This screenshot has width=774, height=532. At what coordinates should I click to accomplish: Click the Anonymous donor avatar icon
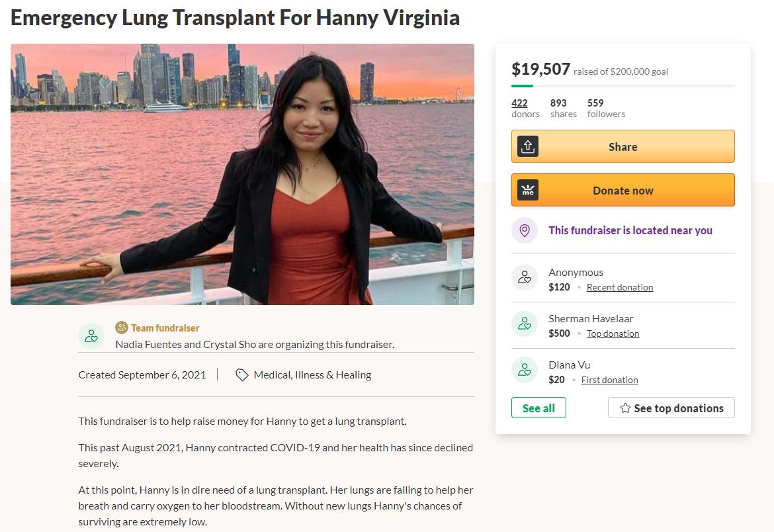pos(525,278)
